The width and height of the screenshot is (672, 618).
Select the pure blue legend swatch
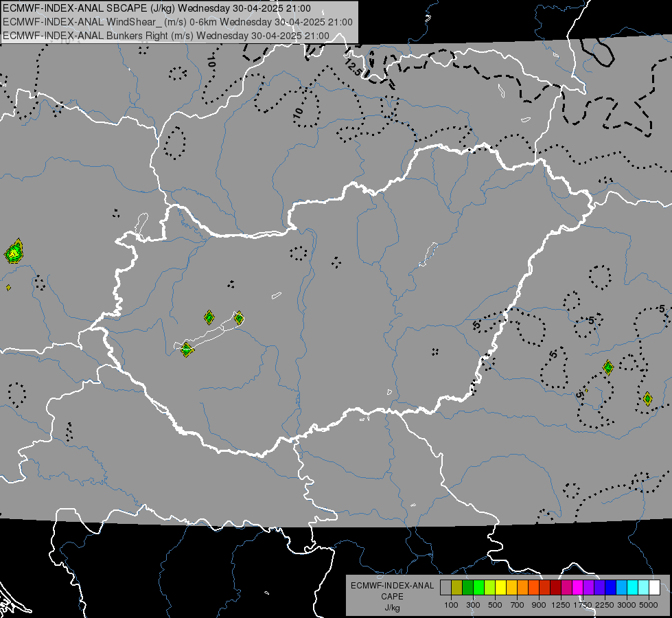point(610,588)
